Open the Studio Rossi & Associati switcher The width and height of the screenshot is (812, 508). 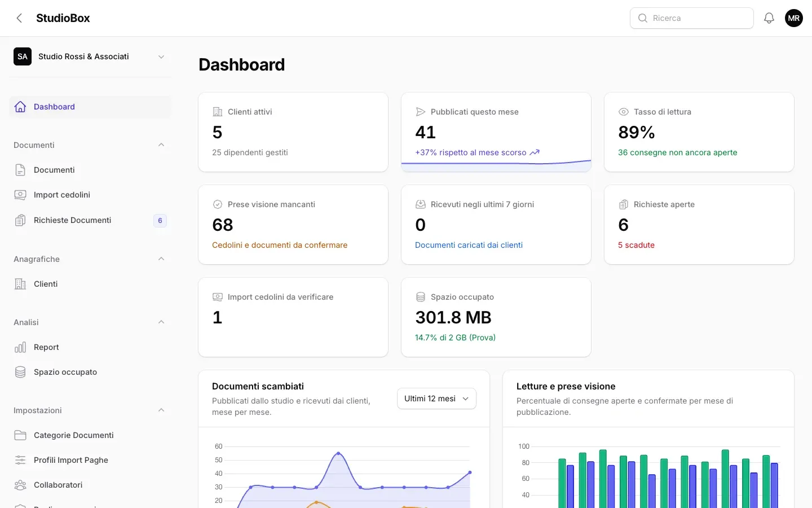click(90, 56)
